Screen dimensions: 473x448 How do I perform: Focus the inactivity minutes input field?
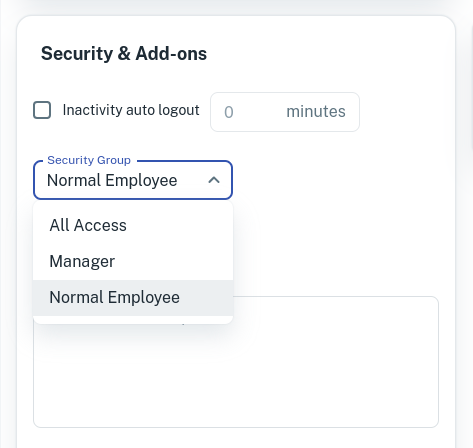click(285, 112)
